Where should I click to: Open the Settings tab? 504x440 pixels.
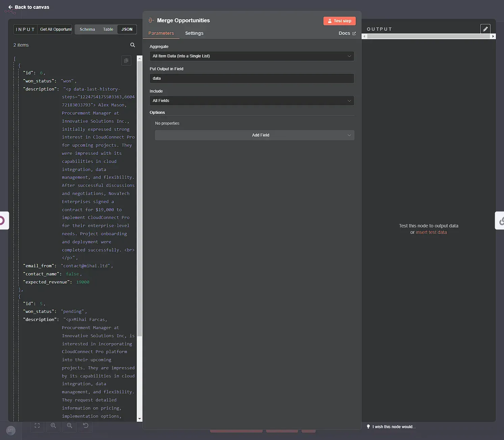pos(194,33)
